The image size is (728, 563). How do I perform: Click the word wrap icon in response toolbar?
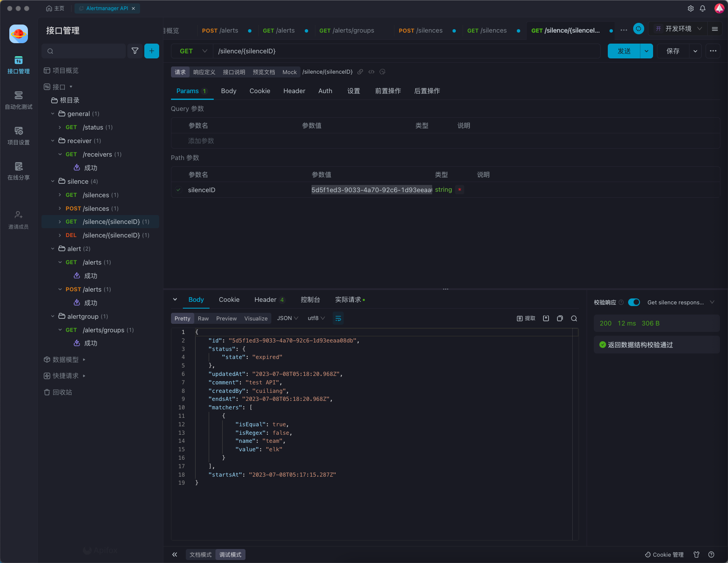[x=338, y=318]
